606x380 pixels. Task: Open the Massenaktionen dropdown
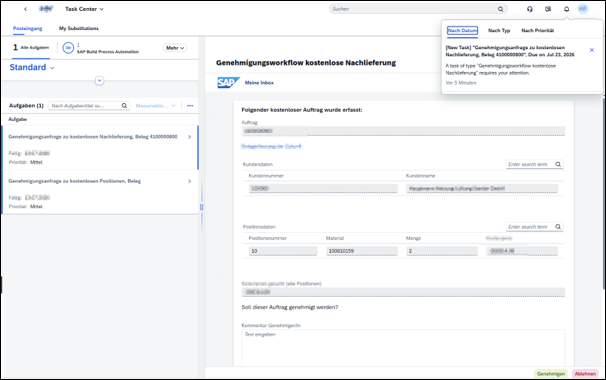pyautogui.click(x=155, y=106)
